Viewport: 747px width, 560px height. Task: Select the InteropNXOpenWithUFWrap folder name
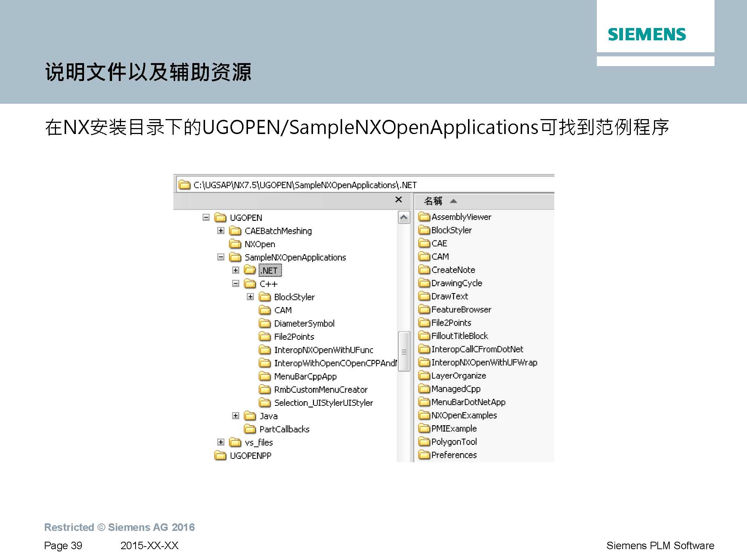[484, 363]
